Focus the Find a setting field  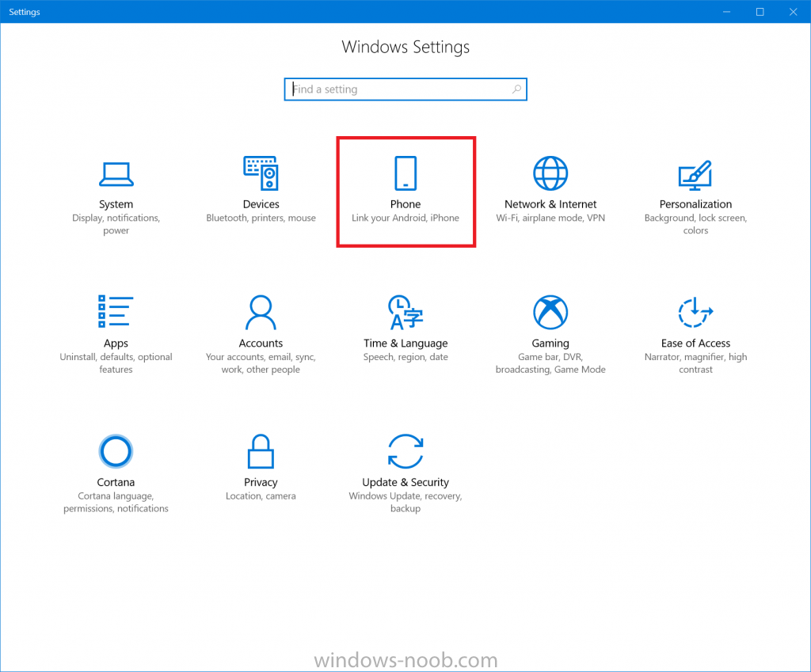405,89
